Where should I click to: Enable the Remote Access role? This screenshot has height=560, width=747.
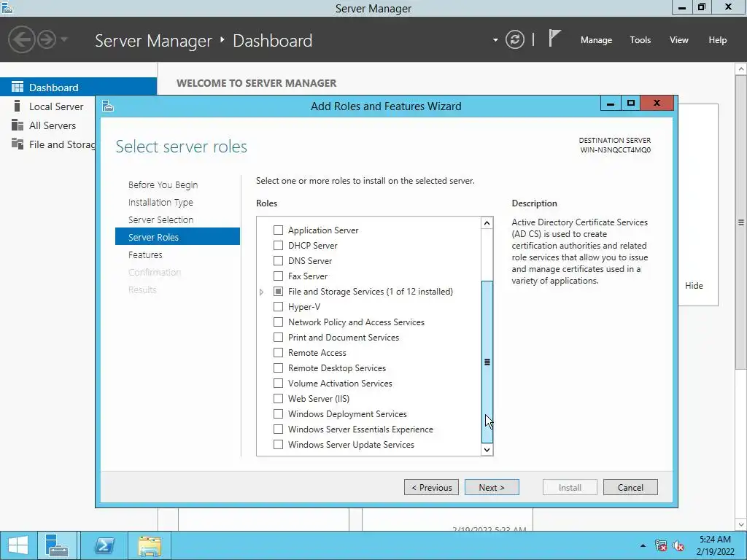click(x=278, y=352)
